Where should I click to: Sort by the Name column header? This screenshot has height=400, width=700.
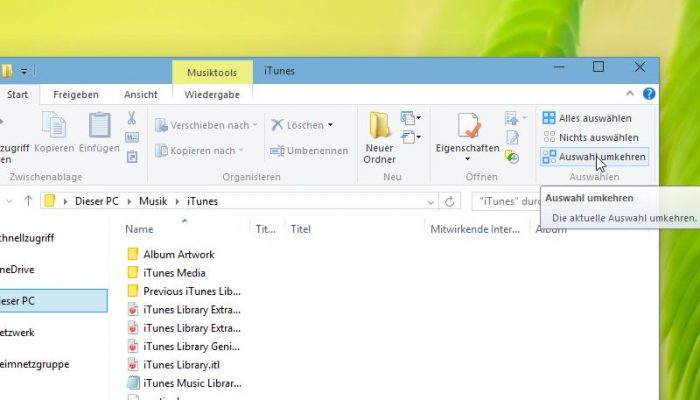139,229
